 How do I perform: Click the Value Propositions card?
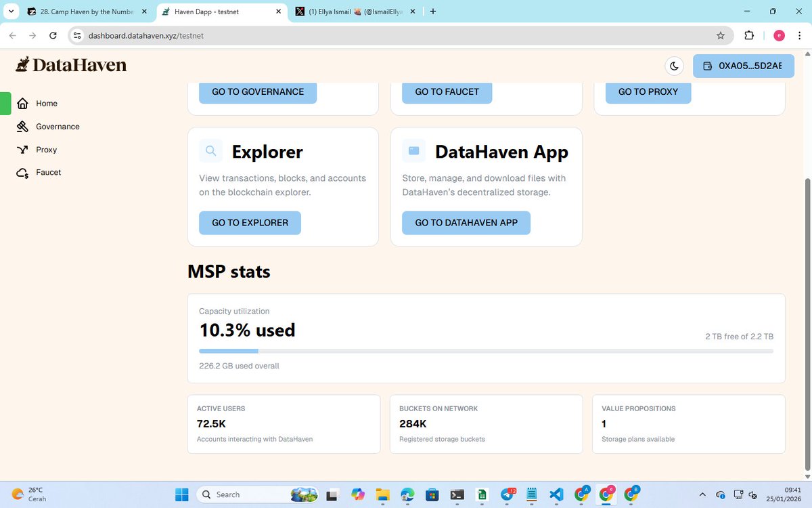click(x=688, y=424)
